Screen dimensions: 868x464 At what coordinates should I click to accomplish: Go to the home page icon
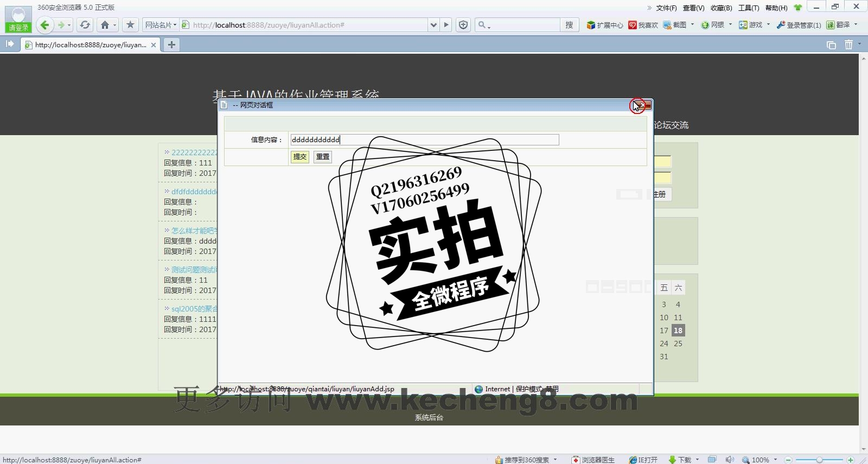[105, 25]
